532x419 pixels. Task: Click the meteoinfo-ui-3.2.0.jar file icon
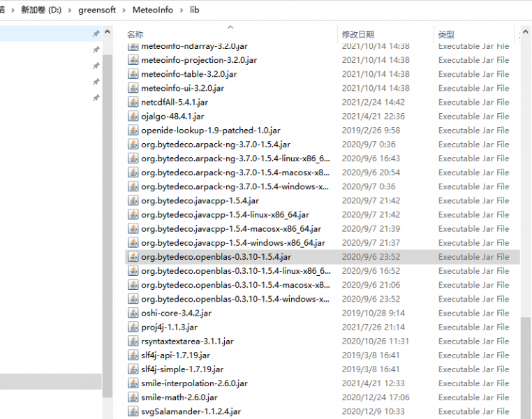(133, 88)
